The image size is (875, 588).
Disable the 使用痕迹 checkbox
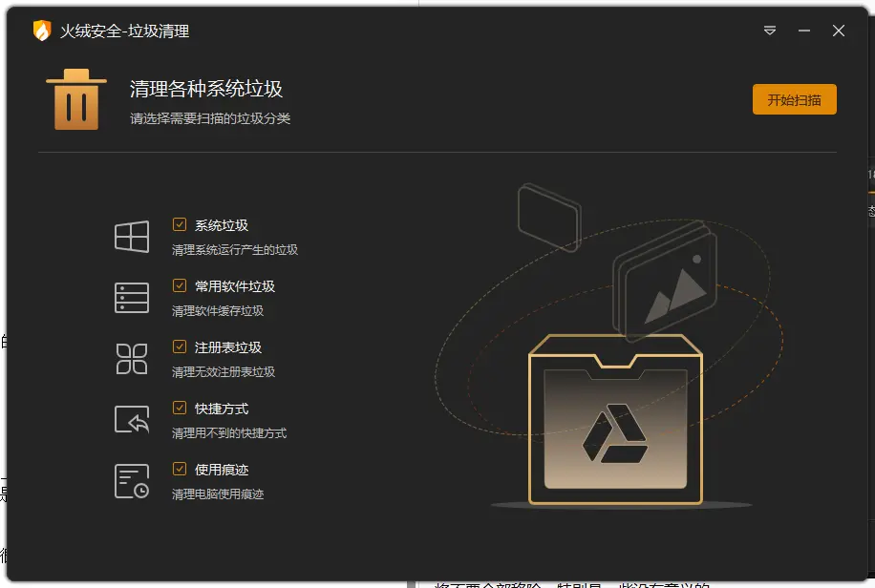pyautogui.click(x=180, y=469)
